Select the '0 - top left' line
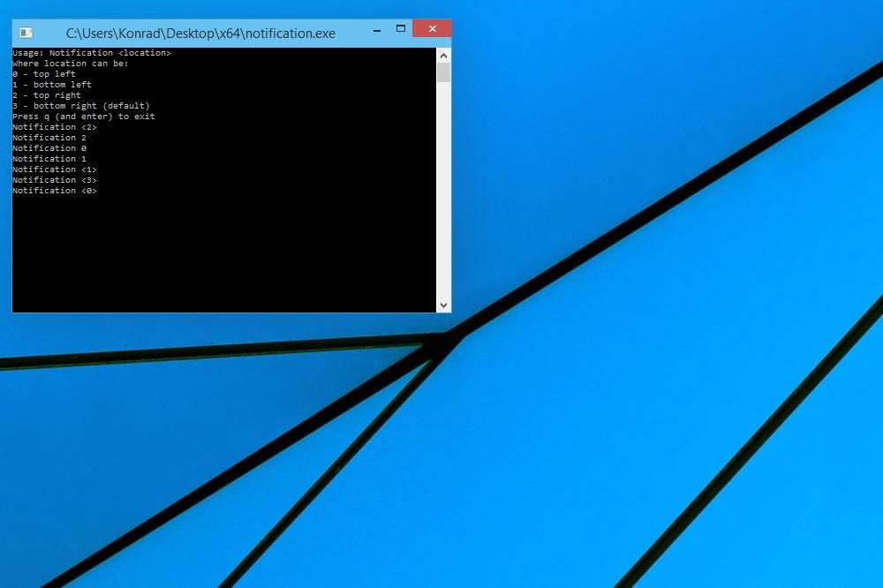The width and height of the screenshot is (883, 588). (44, 74)
